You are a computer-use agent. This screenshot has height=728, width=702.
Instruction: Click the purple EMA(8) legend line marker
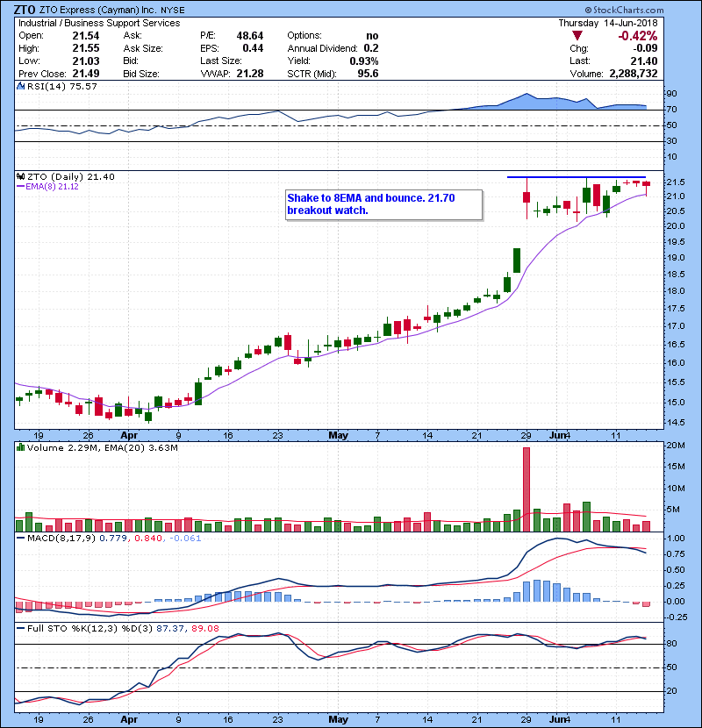pos(20,187)
